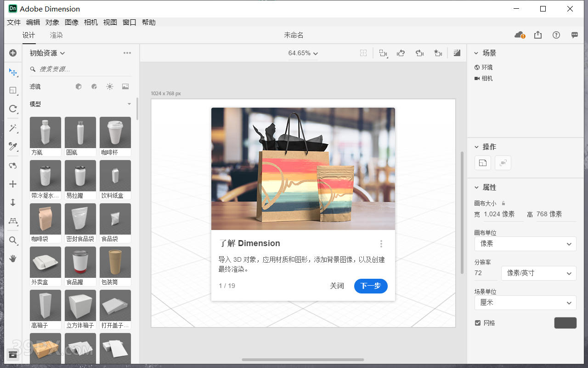This screenshot has width=588, height=368.
Task: Select the Horizon tool
Action: 13,221
